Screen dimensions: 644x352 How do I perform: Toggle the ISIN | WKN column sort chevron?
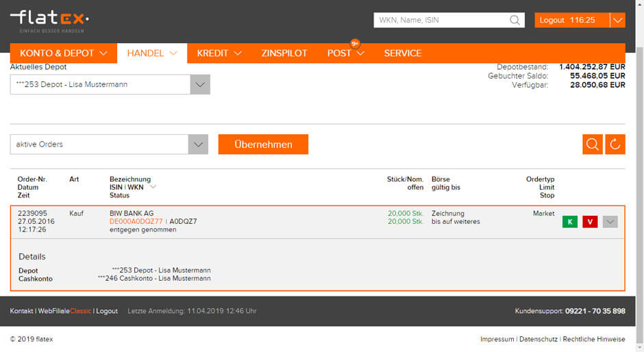pos(153,187)
